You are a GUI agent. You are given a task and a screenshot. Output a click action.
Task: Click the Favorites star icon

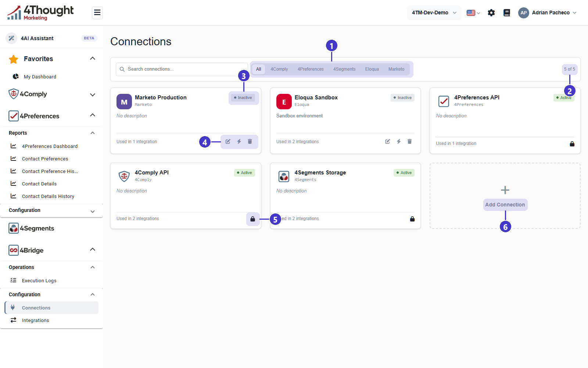[x=14, y=59]
